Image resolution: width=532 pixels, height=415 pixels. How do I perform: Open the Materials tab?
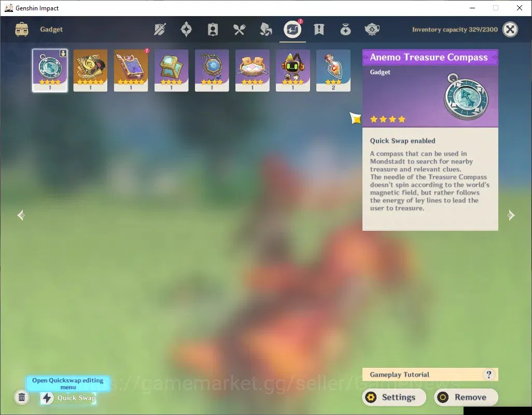[265, 30]
